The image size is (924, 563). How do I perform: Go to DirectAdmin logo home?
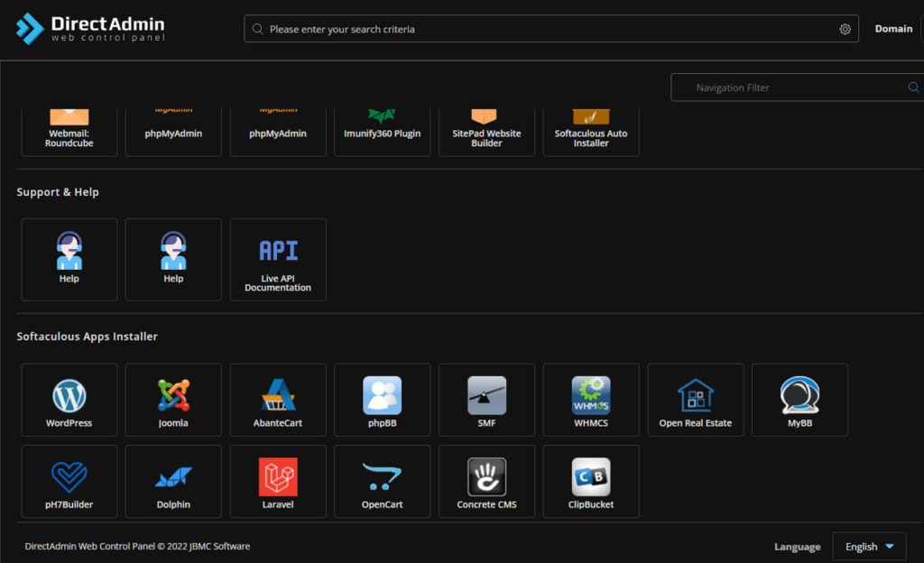pos(90,29)
